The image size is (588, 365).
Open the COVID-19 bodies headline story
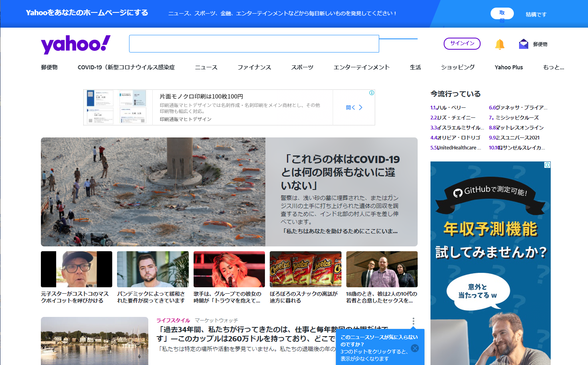click(341, 172)
